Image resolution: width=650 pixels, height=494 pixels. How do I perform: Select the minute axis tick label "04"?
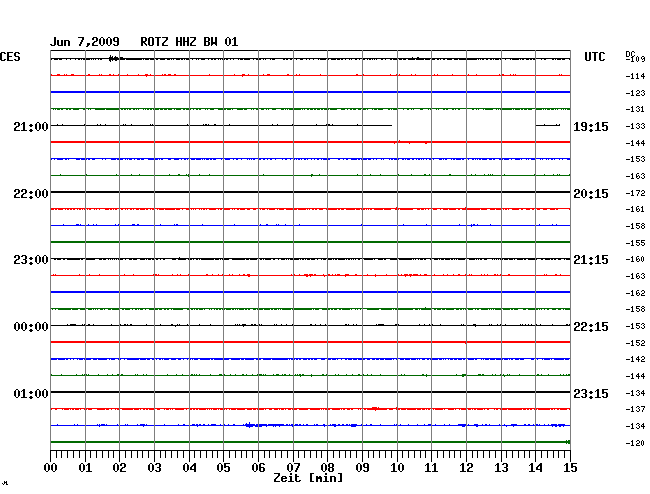coord(189,468)
